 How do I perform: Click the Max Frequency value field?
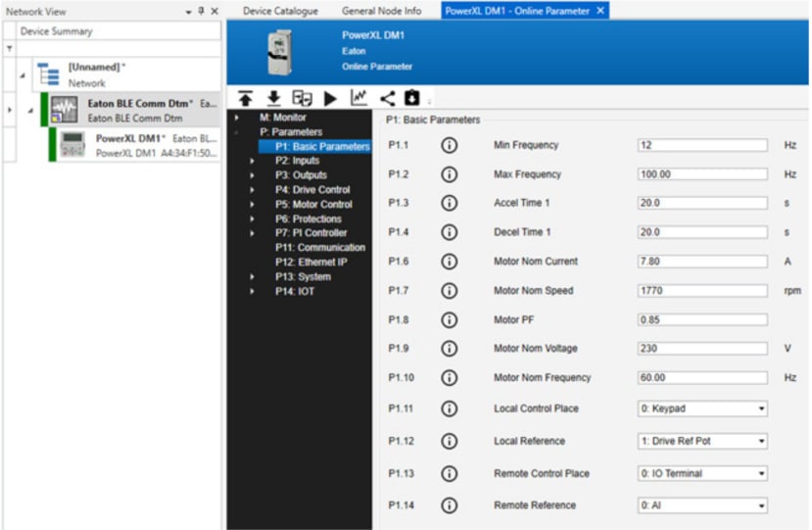click(702, 174)
